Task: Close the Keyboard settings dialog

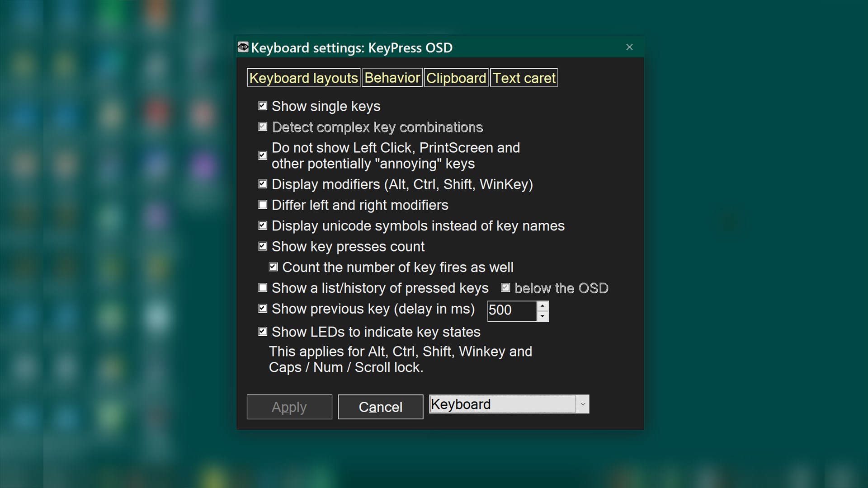Action: (x=629, y=47)
